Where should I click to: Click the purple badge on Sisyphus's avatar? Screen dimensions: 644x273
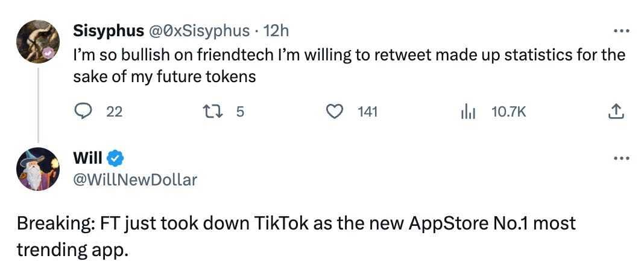pos(48,53)
